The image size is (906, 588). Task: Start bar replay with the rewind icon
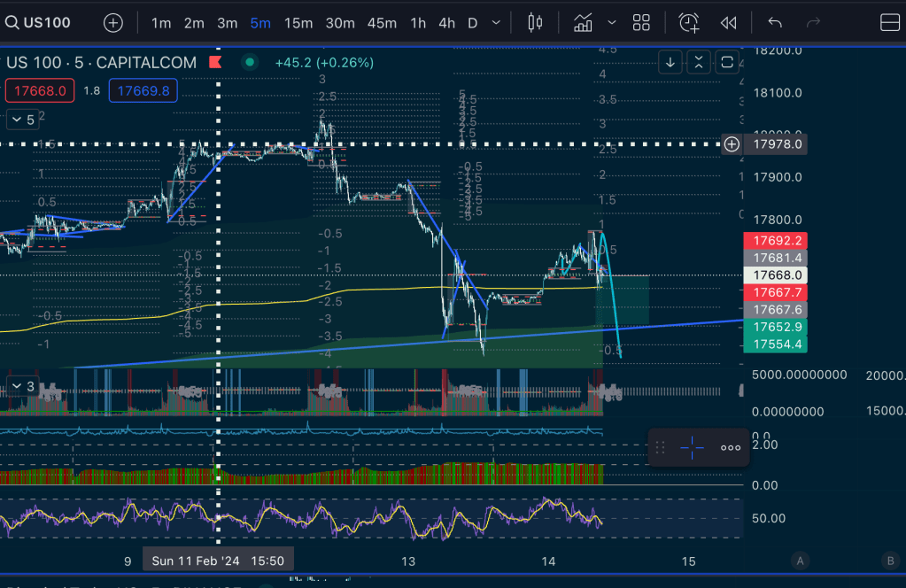[728, 23]
